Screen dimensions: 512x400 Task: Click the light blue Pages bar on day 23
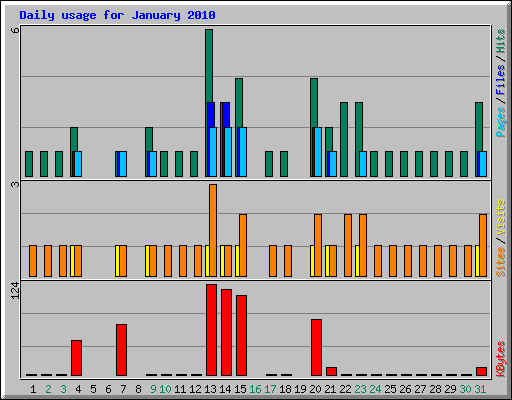point(363,164)
